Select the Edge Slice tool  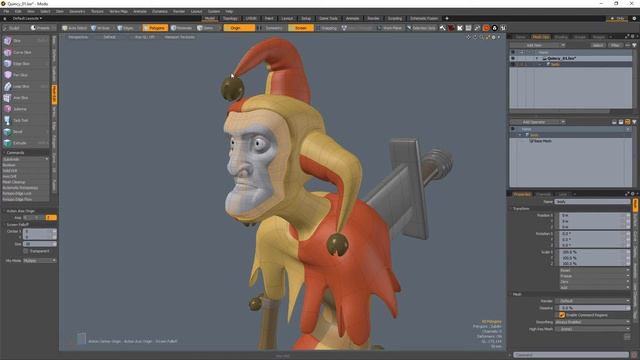(x=25, y=64)
